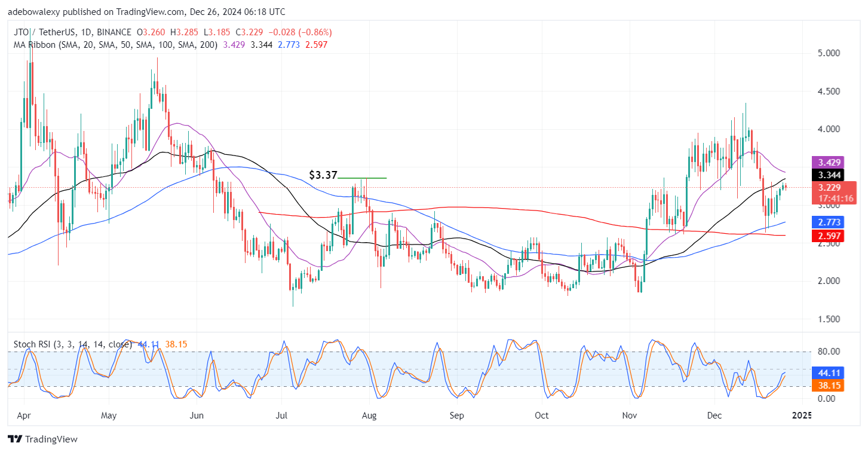
Task: Click the purple 3.429 price label
Action: (827, 162)
